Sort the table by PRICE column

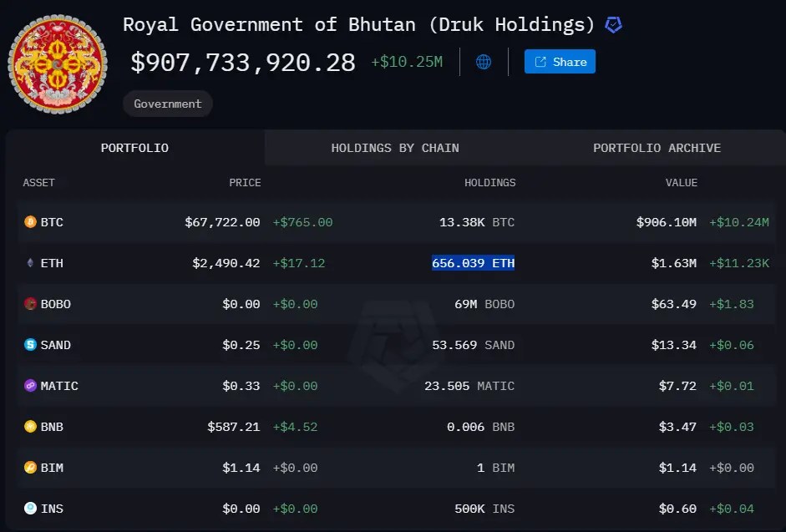coord(247,182)
